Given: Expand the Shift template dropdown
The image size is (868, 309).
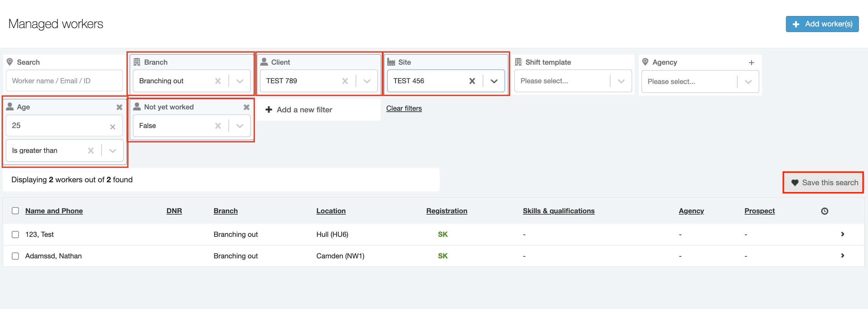Looking at the screenshot, I should pyautogui.click(x=621, y=81).
